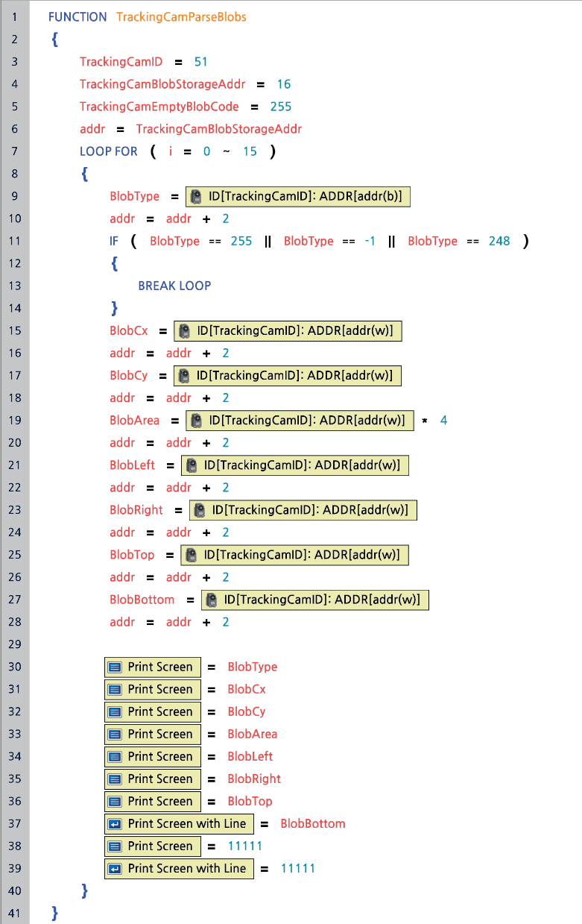
Task: Click the Print Screen with Line icon on line 39
Action: click(x=115, y=868)
